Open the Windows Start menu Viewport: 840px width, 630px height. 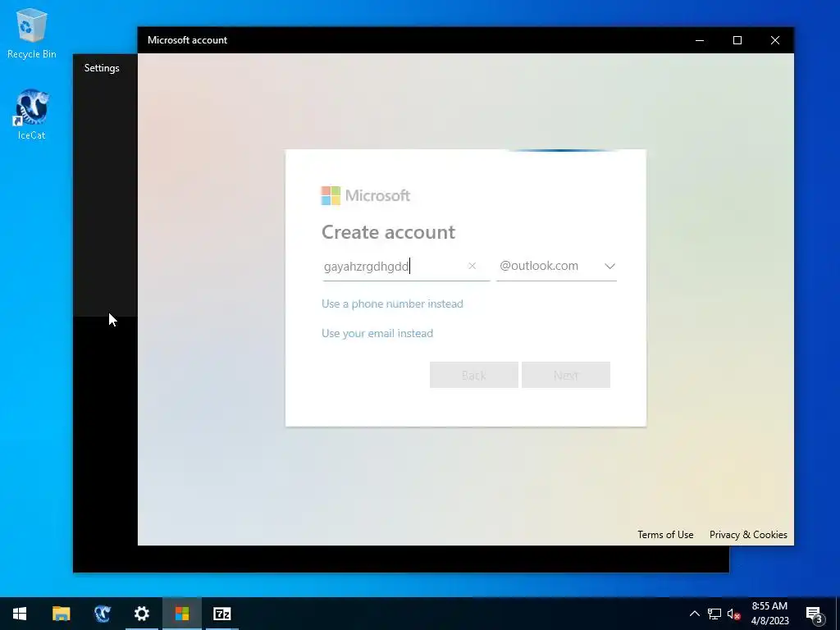click(20, 614)
